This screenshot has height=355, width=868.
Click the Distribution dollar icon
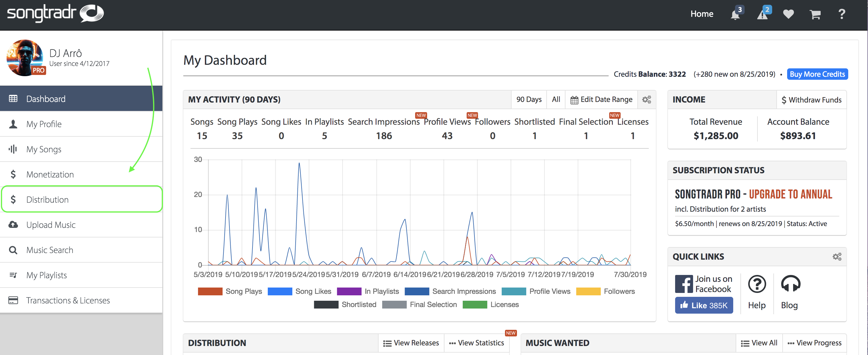(13, 199)
